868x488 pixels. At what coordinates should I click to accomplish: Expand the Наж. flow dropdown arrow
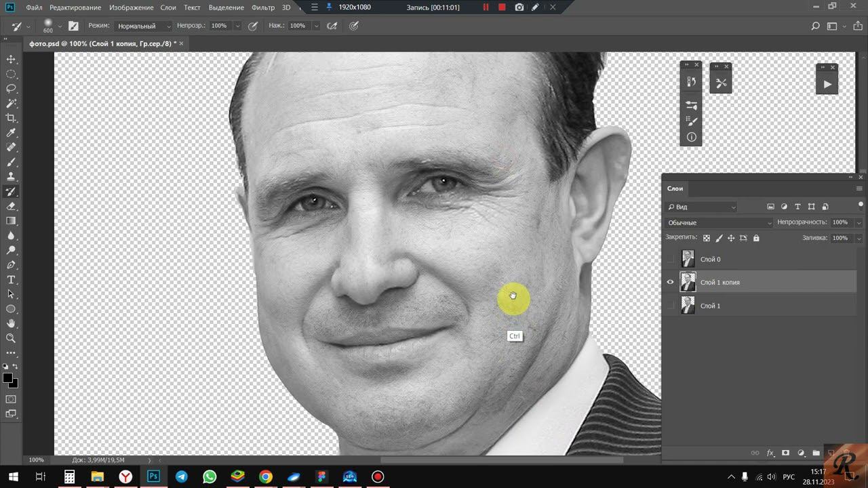tap(315, 26)
